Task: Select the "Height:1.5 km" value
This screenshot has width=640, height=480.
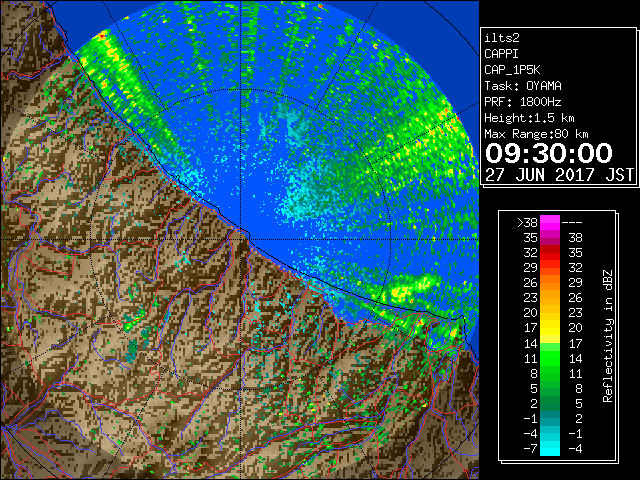Action: 529,118
